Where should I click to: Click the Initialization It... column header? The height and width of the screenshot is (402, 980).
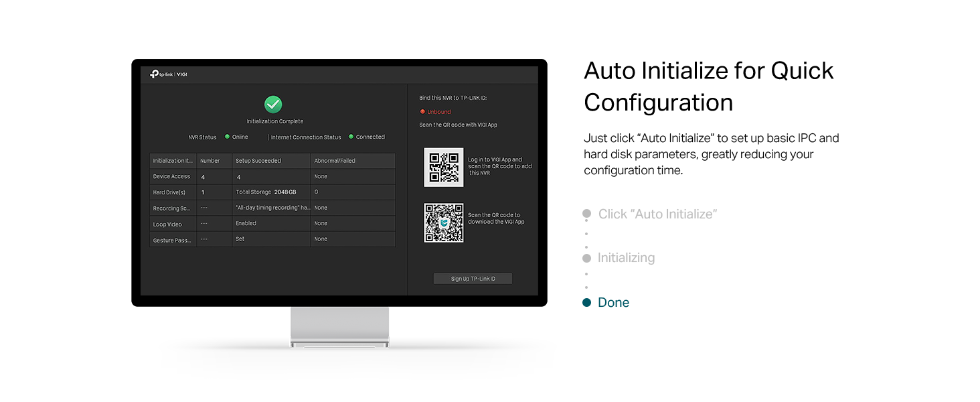click(x=172, y=161)
